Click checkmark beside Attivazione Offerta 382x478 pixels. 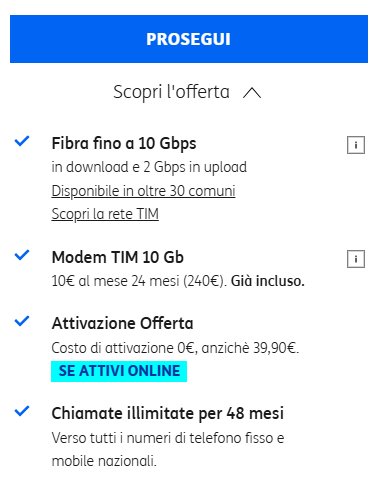point(22,321)
